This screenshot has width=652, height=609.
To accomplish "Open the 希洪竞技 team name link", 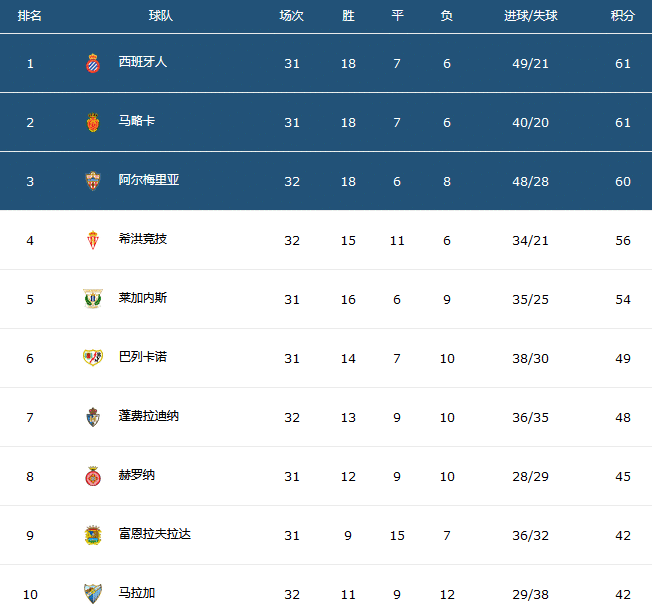I will point(143,239).
